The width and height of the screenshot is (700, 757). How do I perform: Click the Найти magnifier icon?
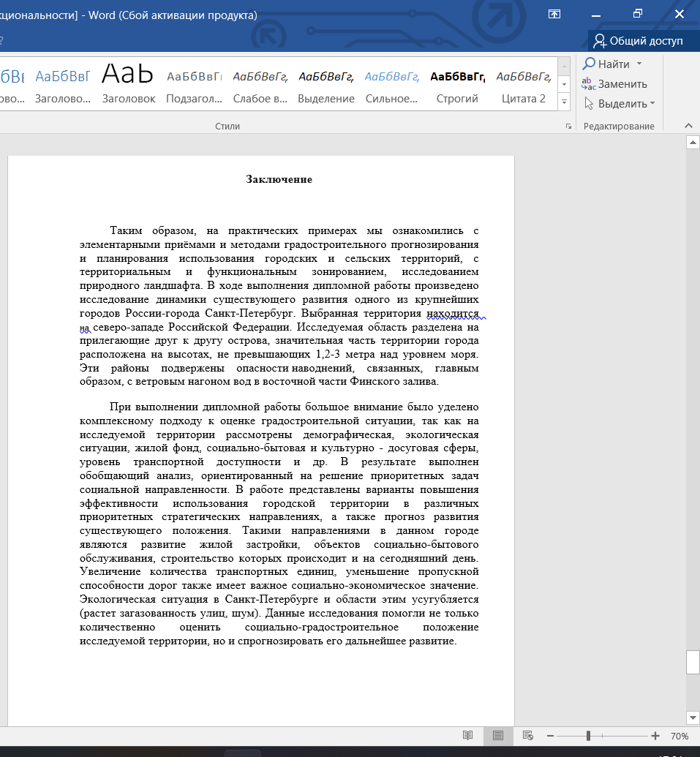(589, 64)
